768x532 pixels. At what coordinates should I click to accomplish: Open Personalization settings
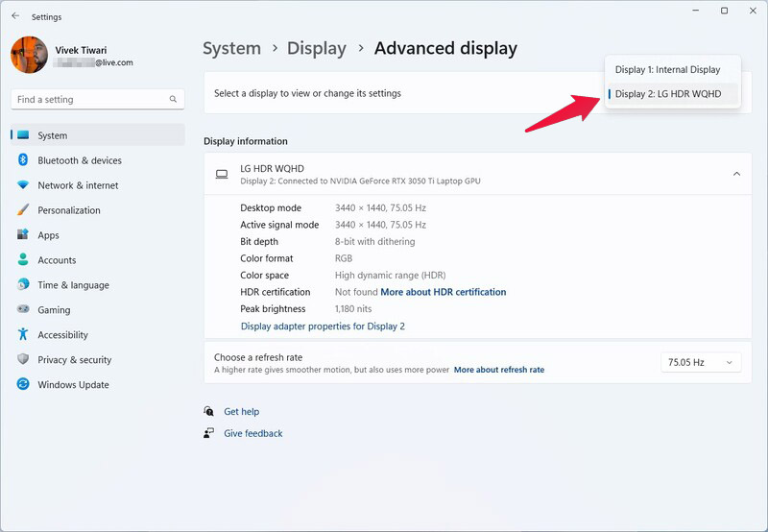(x=98, y=210)
